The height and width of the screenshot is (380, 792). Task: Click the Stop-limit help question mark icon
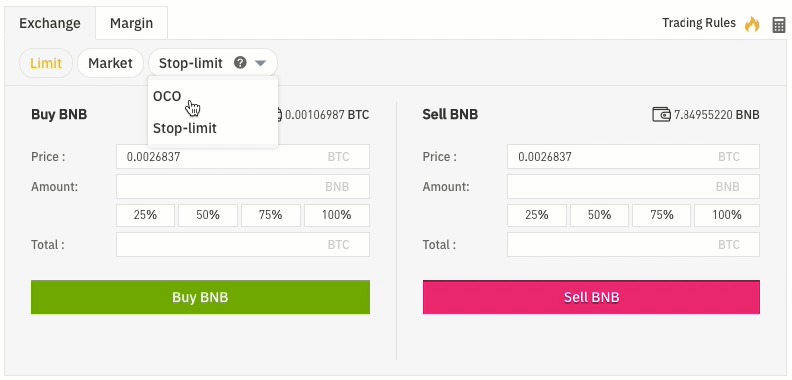point(240,63)
